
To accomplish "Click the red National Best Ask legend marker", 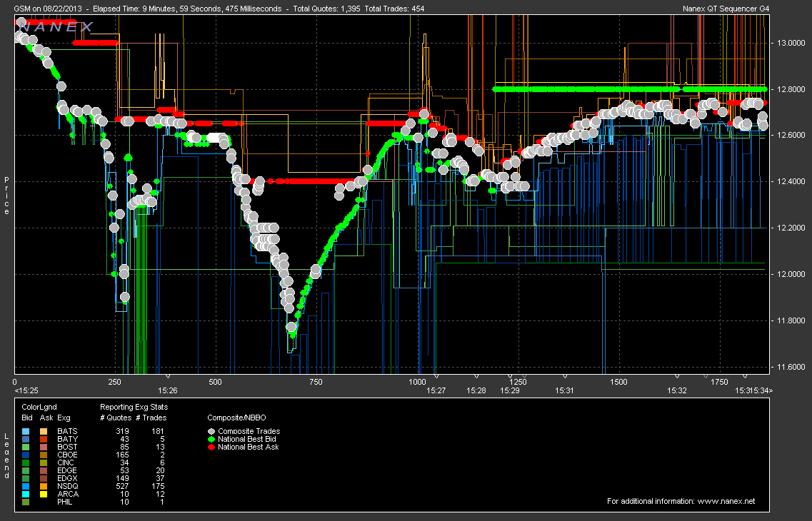I will pyautogui.click(x=211, y=447).
